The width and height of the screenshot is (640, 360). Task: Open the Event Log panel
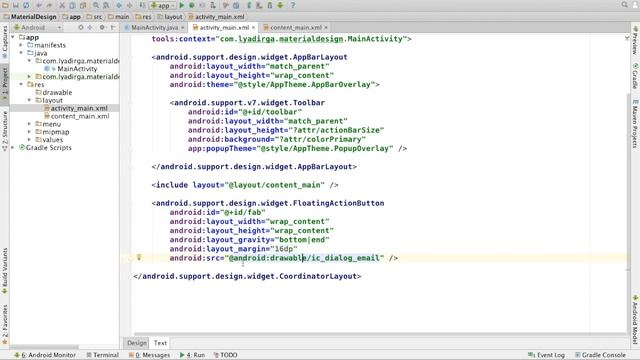(546, 355)
